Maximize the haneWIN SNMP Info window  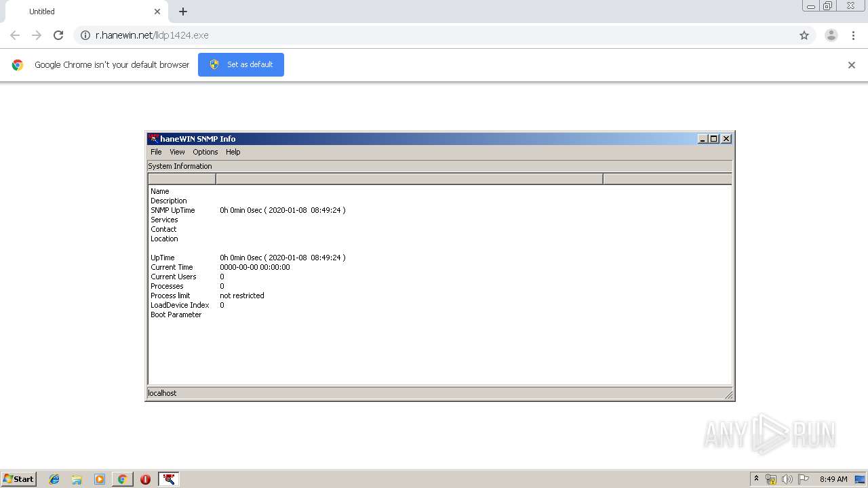[x=714, y=138]
